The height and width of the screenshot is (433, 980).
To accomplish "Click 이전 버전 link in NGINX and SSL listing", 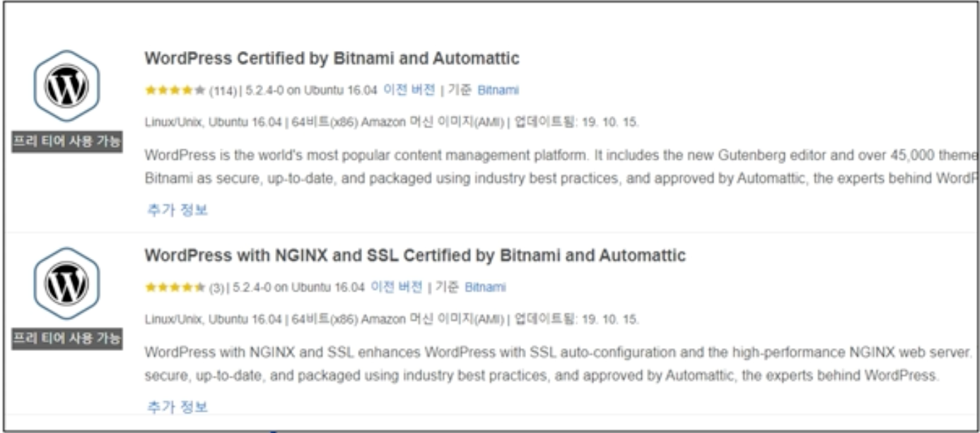I will tap(396, 287).
